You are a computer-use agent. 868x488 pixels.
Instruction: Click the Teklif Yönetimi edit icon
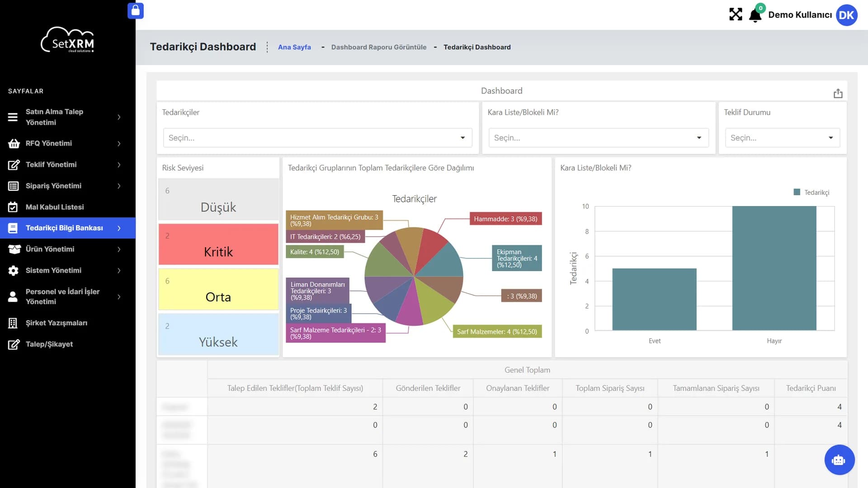point(14,164)
